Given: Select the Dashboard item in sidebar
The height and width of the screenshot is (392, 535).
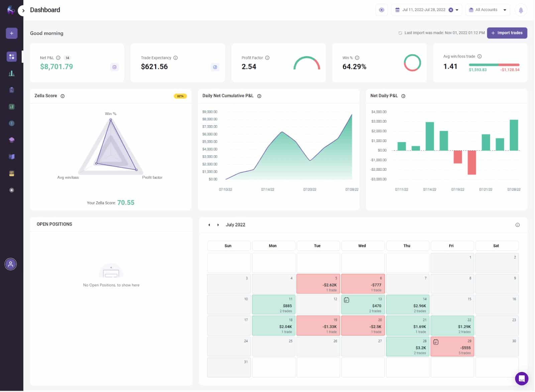Looking at the screenshot, I should (11, 57).
